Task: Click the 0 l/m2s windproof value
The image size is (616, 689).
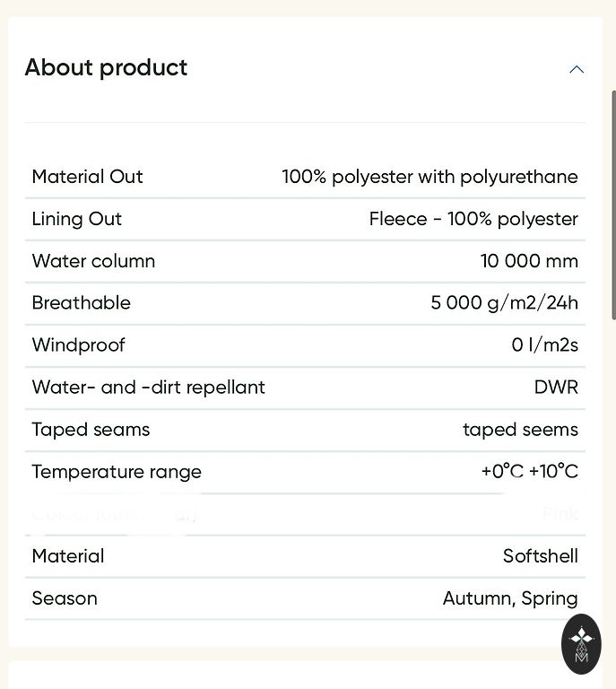Action: (x=544, y=345)
